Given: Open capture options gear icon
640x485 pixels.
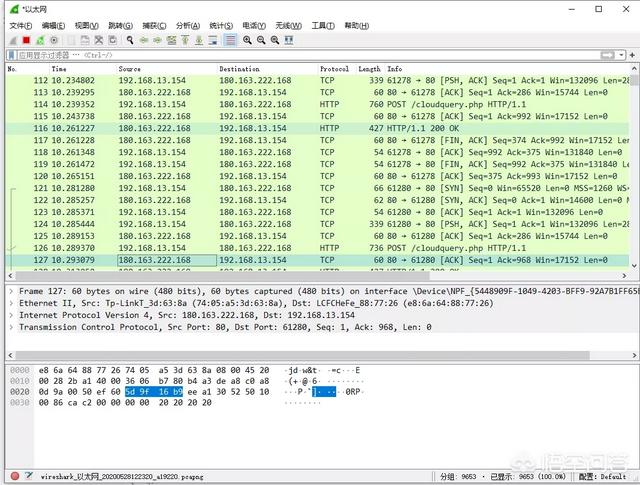Looking at the screenshot, I should tap(54, 40).
